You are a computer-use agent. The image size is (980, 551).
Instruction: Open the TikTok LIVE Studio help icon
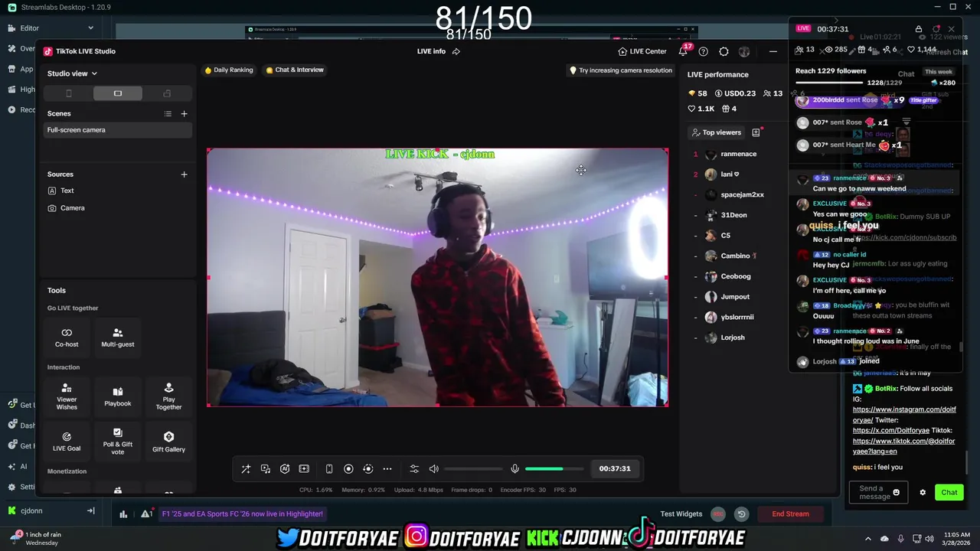click(703, 51)
